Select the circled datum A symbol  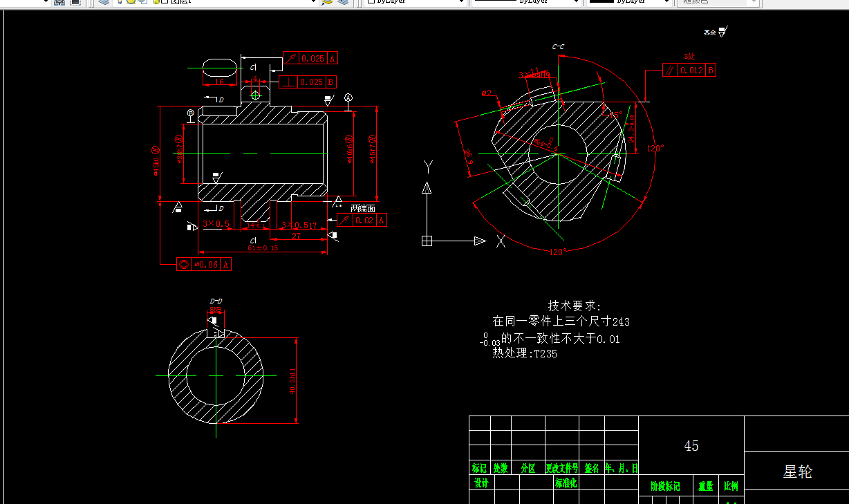click(x=348, y=97)
